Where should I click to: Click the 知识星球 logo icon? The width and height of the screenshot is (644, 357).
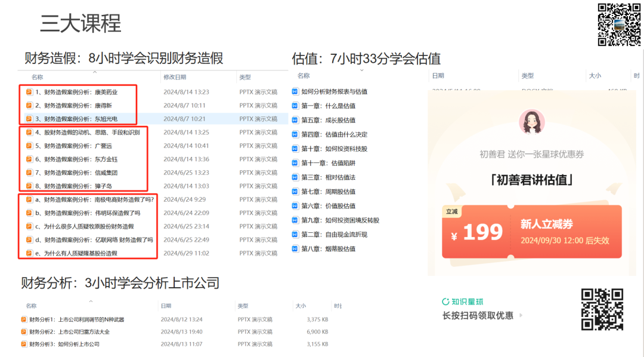(x=445, y=302)
